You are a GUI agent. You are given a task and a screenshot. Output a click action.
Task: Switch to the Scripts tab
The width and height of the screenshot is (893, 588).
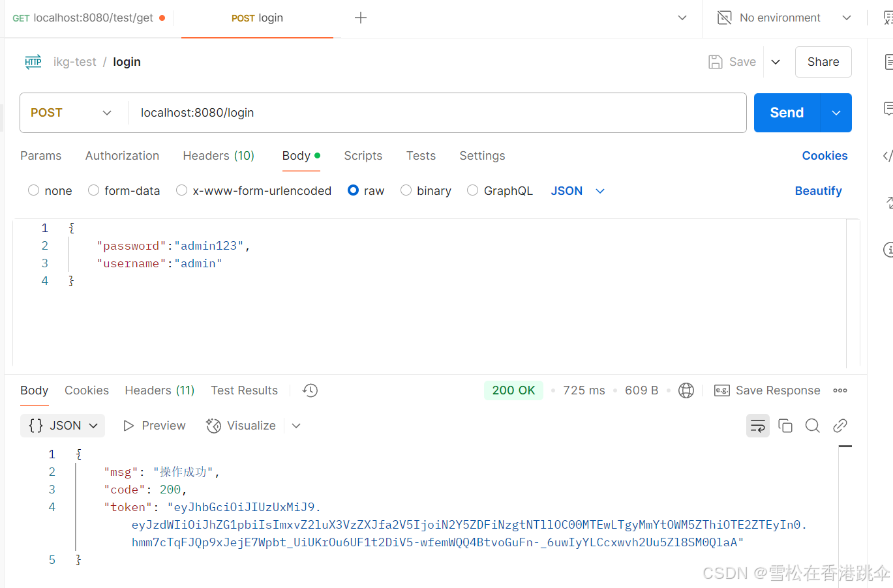click(x=363, y=156)
